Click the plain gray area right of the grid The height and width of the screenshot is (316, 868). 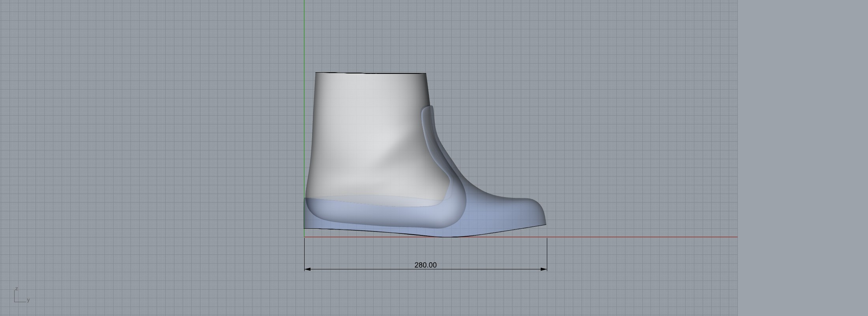pos(801,158)
